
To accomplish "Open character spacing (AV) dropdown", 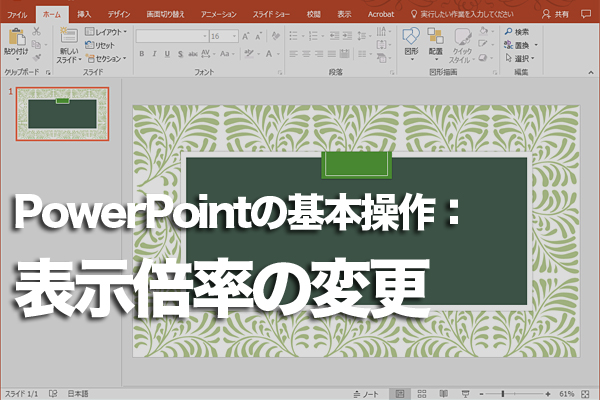I will click(x=208, y=54).
